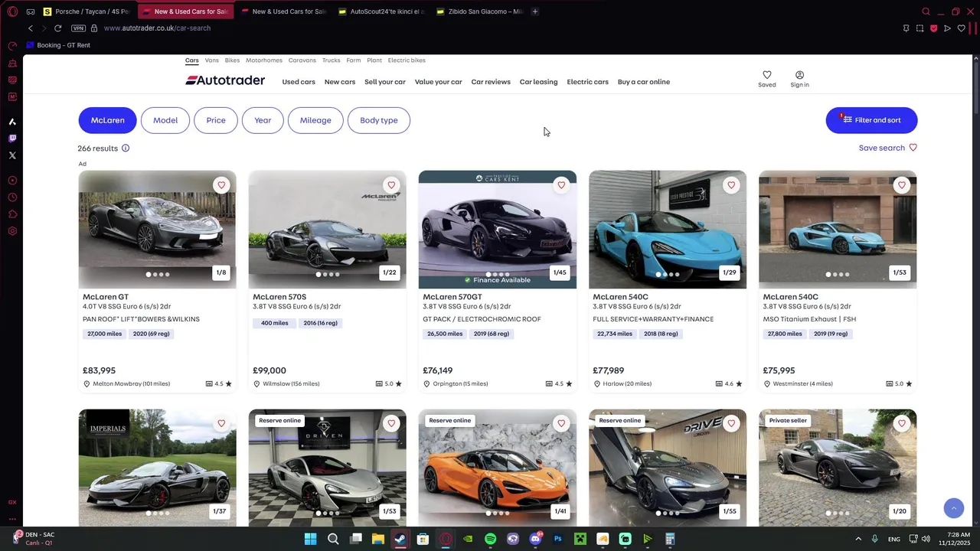Screen dimensions: 980x551
Task: Go back in browser history
Action: point(31,28)
